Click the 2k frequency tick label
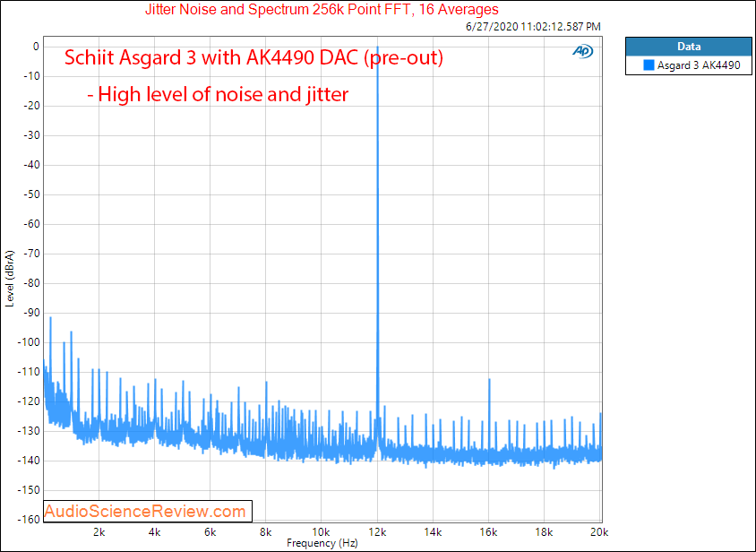The height and width of the screenshot is (552, 756). tap(99, 532)
